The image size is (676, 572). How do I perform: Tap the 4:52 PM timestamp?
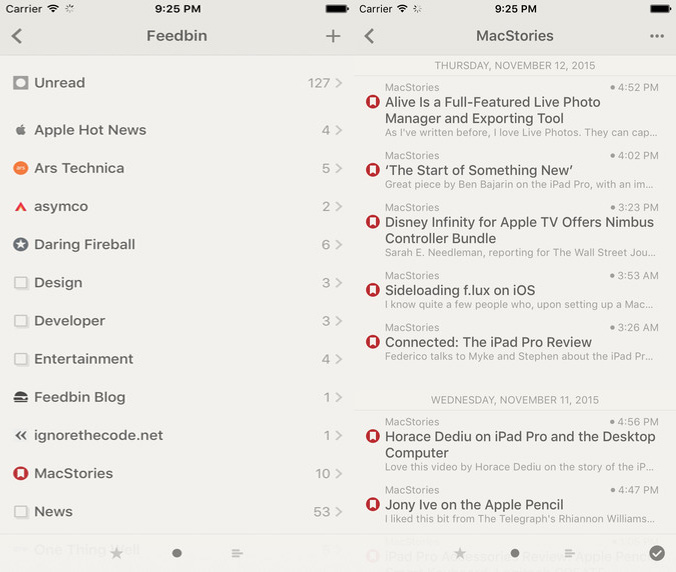pos(638,88)
